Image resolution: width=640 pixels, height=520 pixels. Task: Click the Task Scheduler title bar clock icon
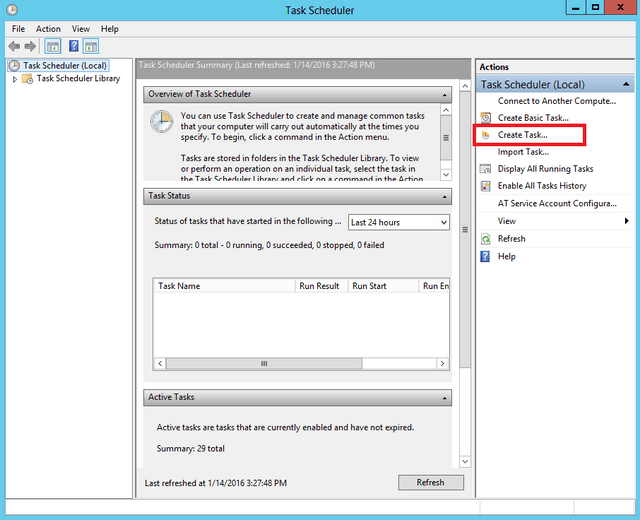pyautogui.click(x=12, y=9)
